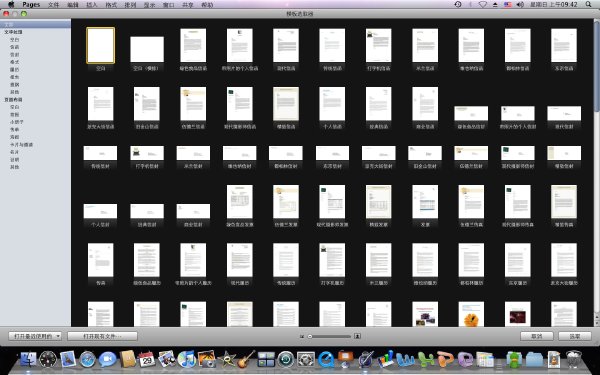The height and width of the screenshot is (375, 600).
Task: Select the 空白（横排）landscape template
Action: pyautogui.click(x=147, y=49)
